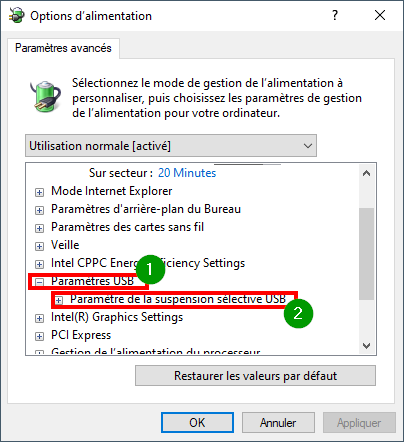
Task: Collapse the Paramètres USB node
Action: 39,282
